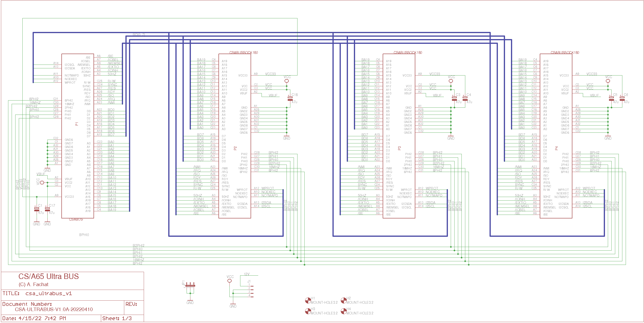Click the H4 mount hole symbol
This screenshot has height=323, width=644.
344,311
